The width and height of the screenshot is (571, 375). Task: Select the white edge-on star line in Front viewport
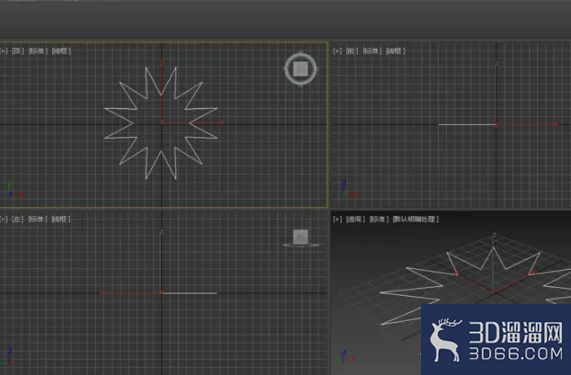pyautogui.click(x=467, y=125)
